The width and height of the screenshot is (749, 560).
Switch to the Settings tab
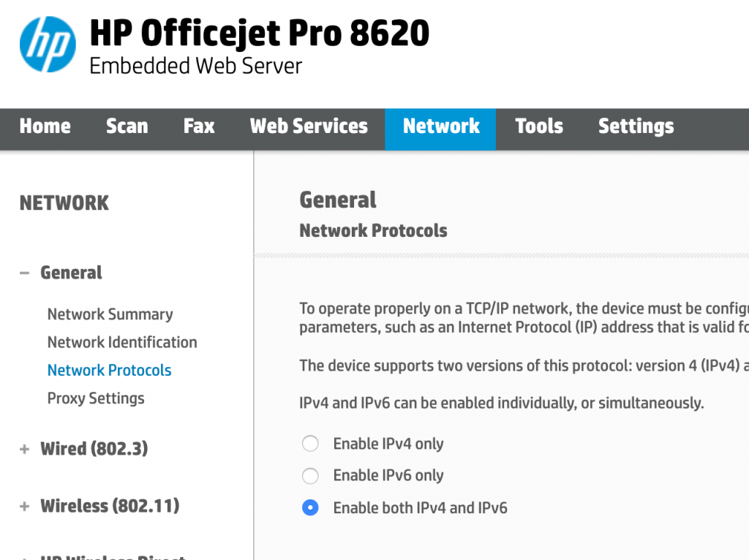click(636, 126)
